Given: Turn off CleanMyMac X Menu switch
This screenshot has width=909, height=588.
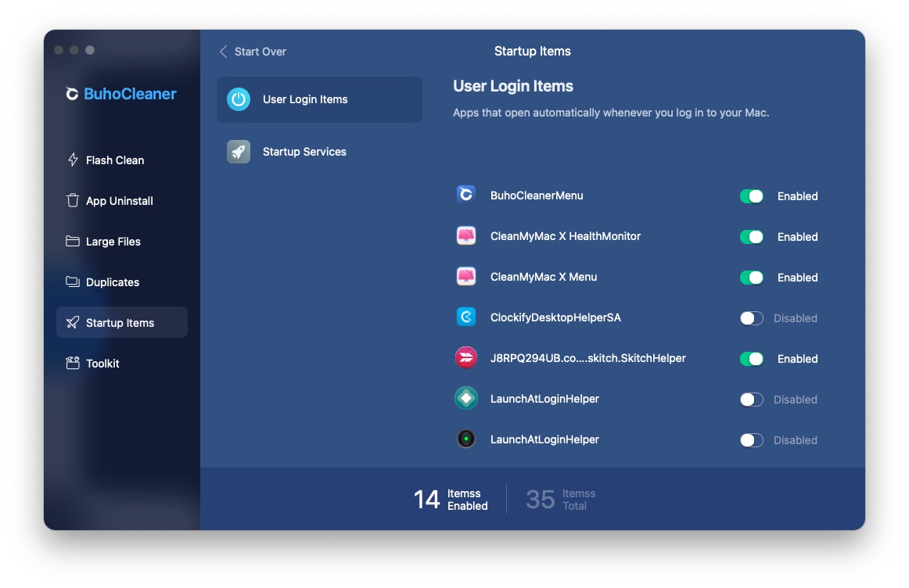Looking at the screenshot, I should click(751, 278).
